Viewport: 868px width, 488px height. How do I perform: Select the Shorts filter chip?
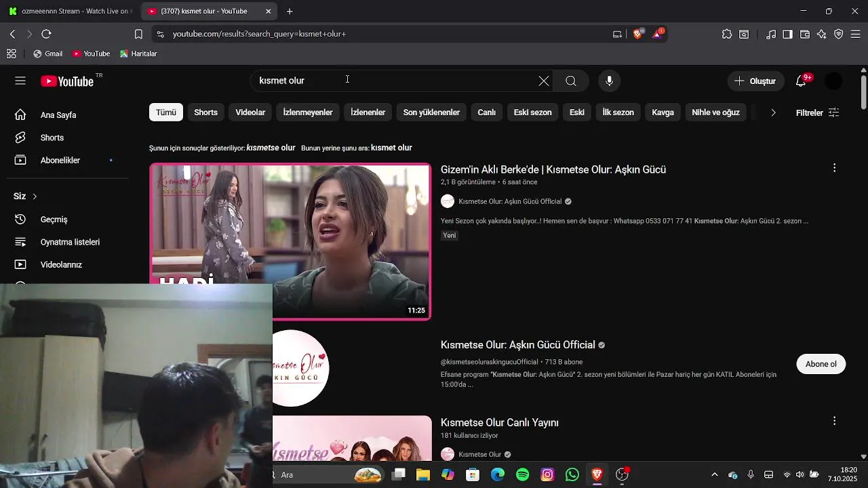[x=205, y=113]
